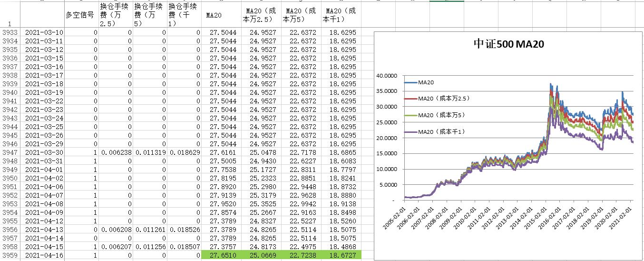Select the cell containing 0.011256
The width and height of the screenshot is (644, 261).
[x=150, y=247]
